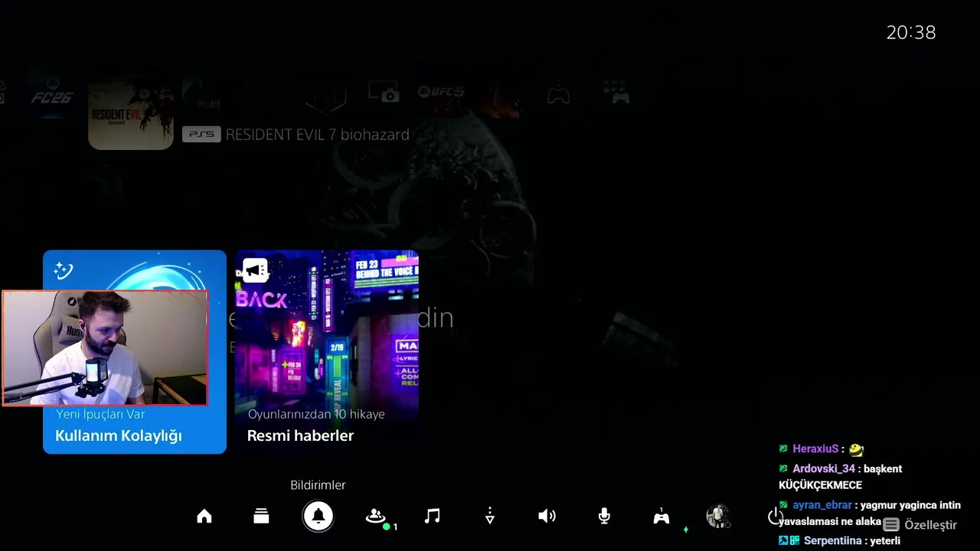The width and height of the screenshot is (980, 551).
Task: Select dimmed controller icon in top row
Action: [558, 94]
